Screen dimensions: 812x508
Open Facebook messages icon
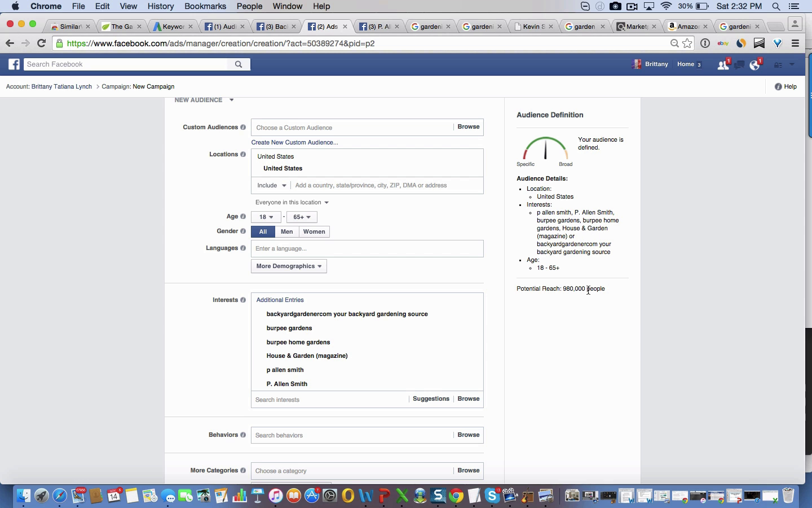click(x=739, y=65)
